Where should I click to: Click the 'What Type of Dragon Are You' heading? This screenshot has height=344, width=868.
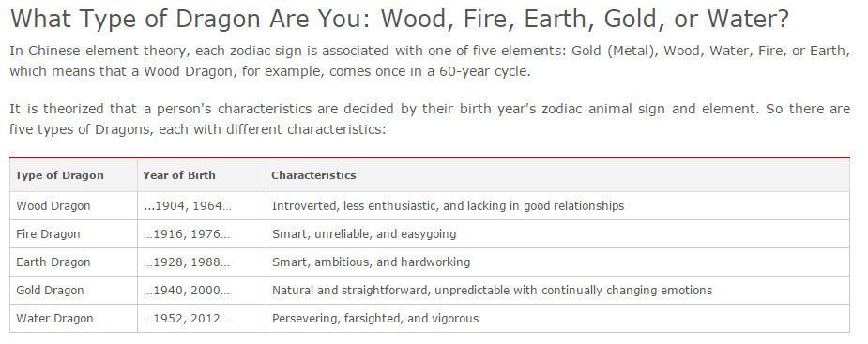(x=399, y=20)
